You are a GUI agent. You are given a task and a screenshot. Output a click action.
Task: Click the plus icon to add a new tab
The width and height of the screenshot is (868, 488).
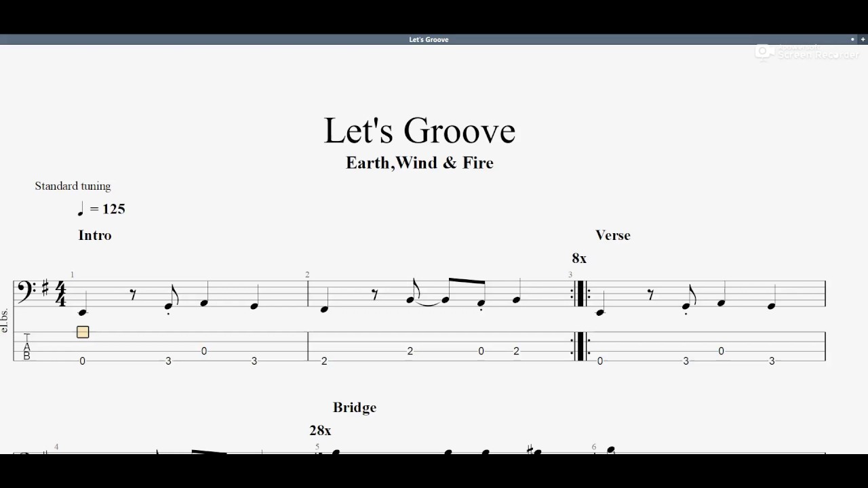pyautogui.click(x=863, y=39)
